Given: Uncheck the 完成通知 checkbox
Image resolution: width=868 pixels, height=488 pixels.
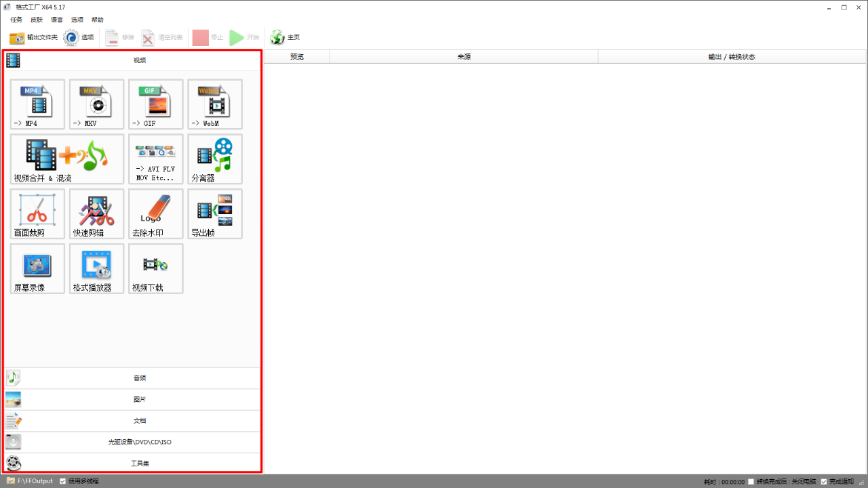Looking at the screenshot, I should [824, 482].
